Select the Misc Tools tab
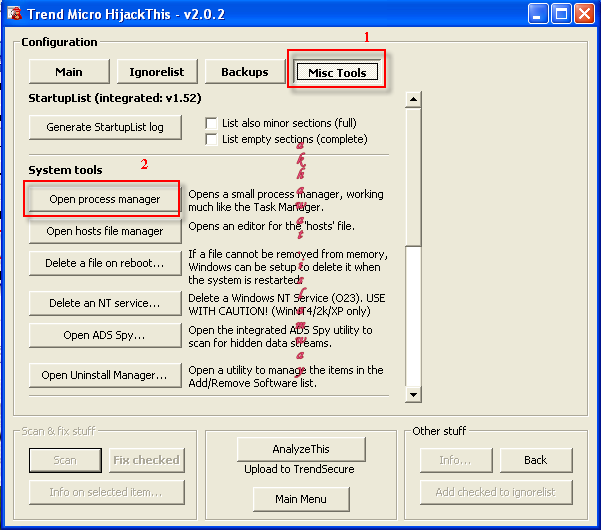Image resolution: width=601 pixels, height=530 pixels. pos(337,72)
